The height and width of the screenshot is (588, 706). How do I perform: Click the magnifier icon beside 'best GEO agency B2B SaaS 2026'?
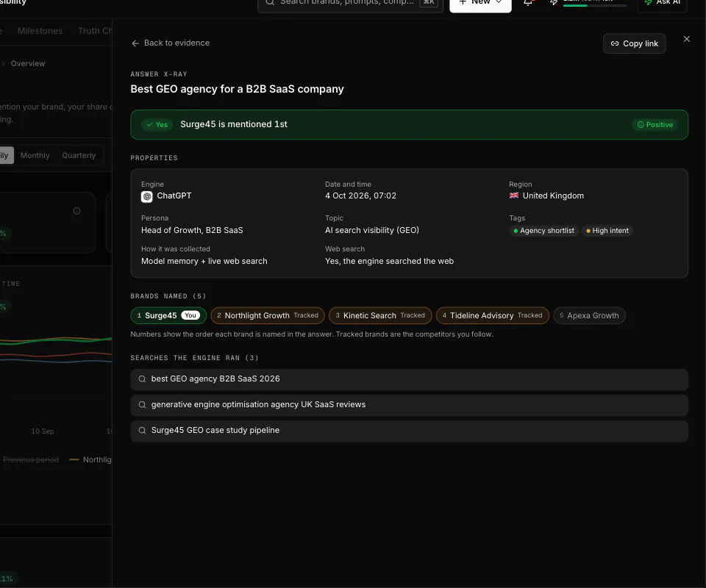pyautogui.click(x=142, y=379)
